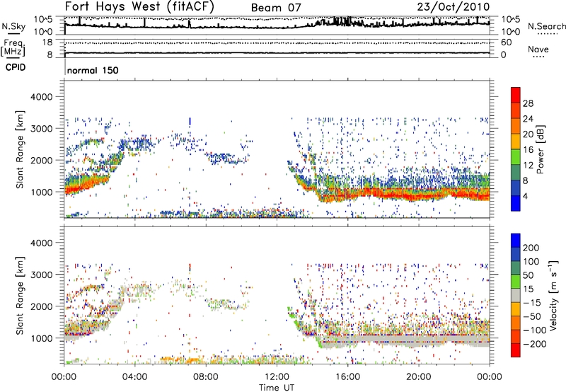Click the "1000" tick on the velocity panel
The height and width of the screenshot is (392, 566).
point(41,338)
